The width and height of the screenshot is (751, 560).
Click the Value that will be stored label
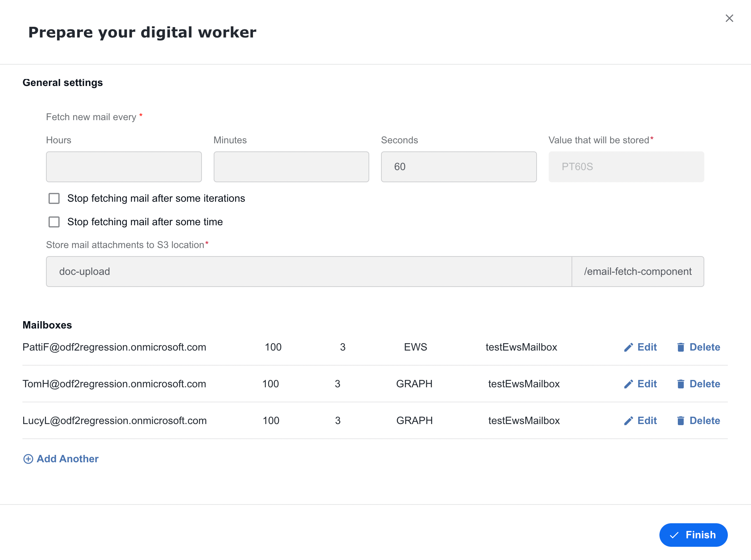coord(599,140)
